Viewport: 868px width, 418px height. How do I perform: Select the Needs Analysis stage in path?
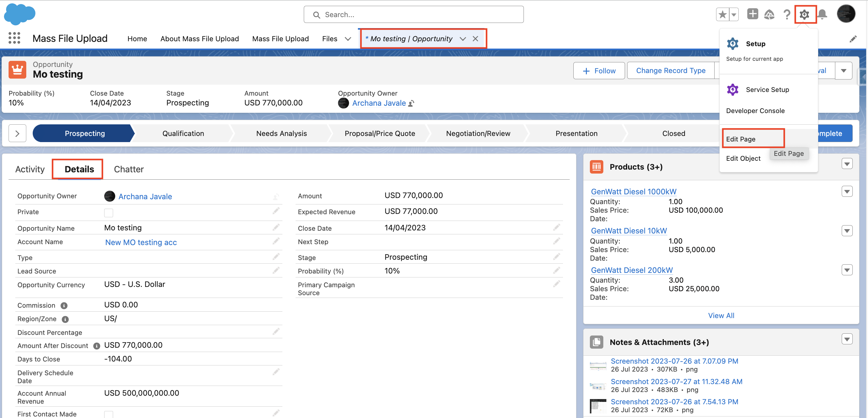tap(281, 134)
